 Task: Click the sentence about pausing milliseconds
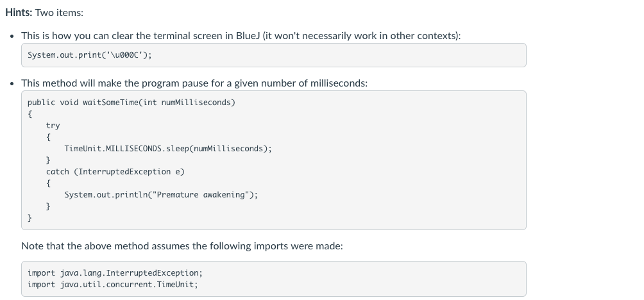coord(194,83)
